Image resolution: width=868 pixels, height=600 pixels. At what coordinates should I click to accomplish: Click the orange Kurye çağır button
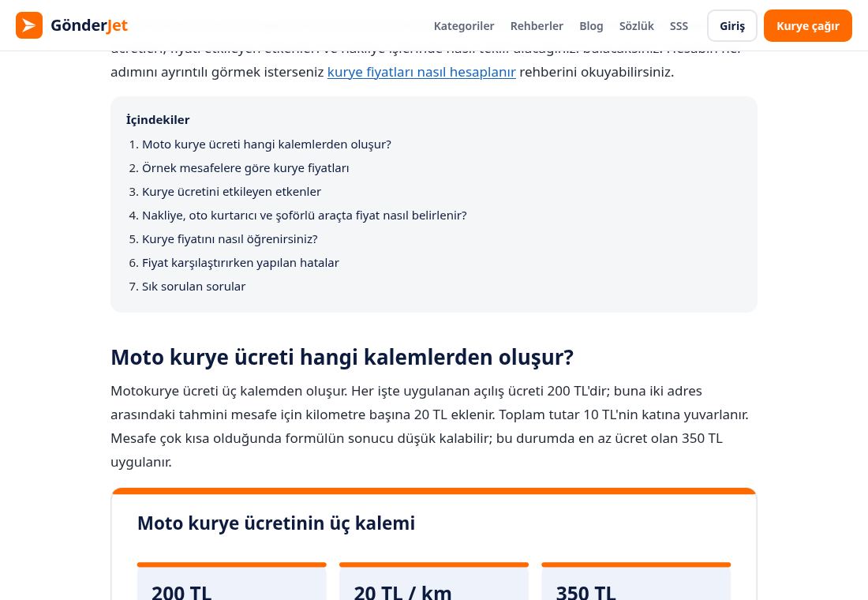tap(808, 25)
